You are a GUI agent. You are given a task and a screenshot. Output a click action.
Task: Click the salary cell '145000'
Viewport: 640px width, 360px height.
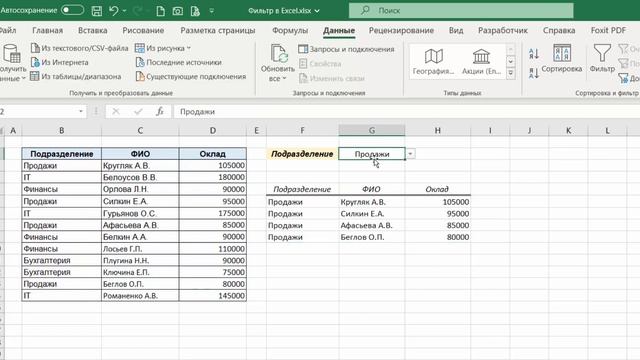click(213, 296)
